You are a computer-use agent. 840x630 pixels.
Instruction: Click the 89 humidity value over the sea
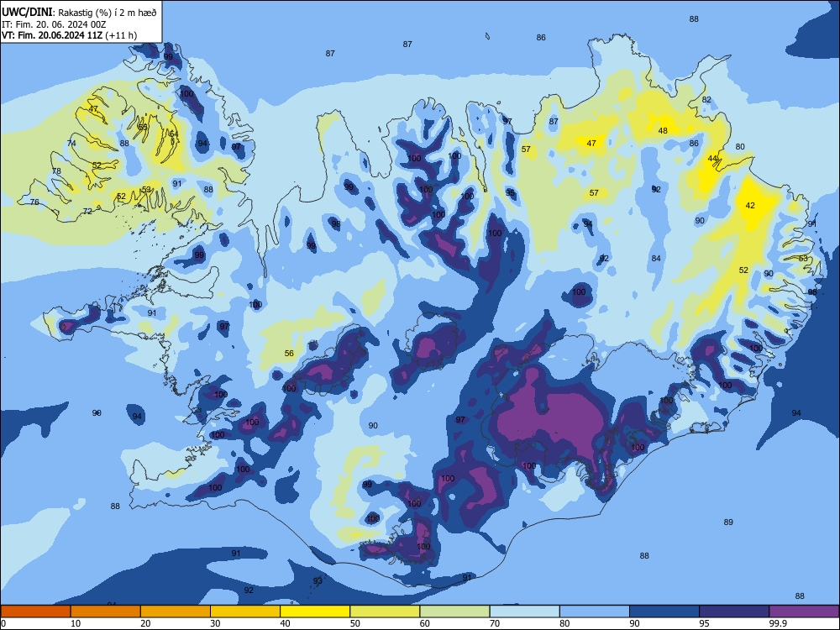click(728, 522)
